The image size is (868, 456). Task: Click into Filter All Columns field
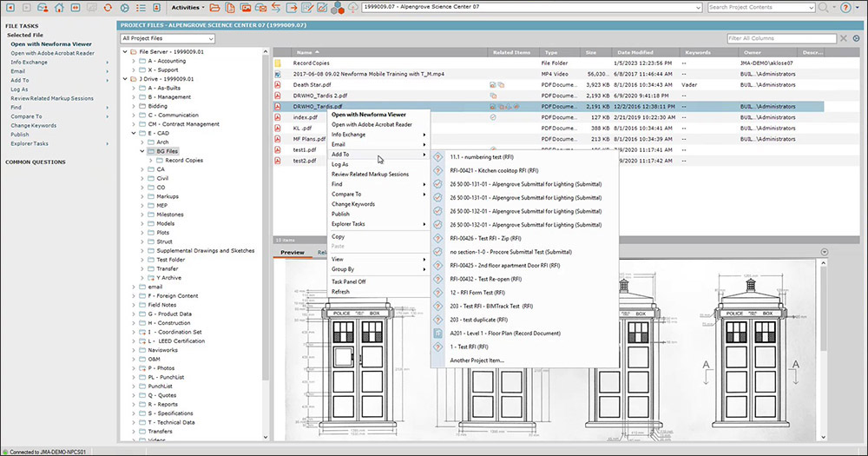click(x=782, y=38)
